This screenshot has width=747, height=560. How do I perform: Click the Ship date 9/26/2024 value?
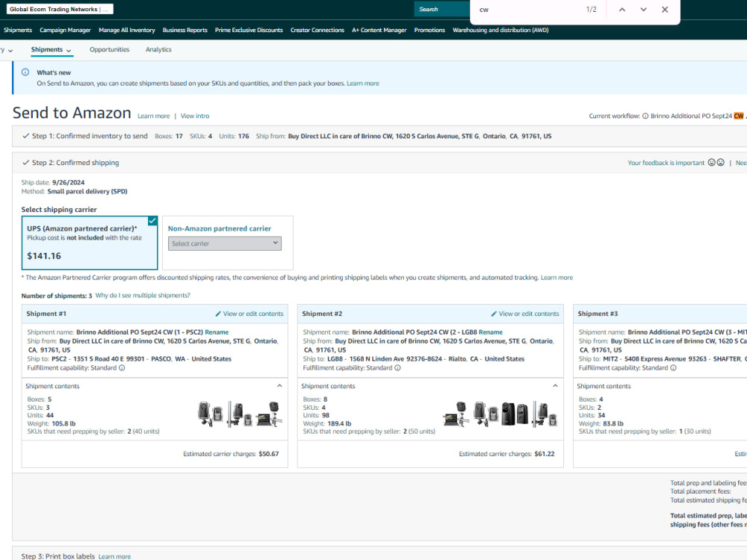tap(68, 182)
